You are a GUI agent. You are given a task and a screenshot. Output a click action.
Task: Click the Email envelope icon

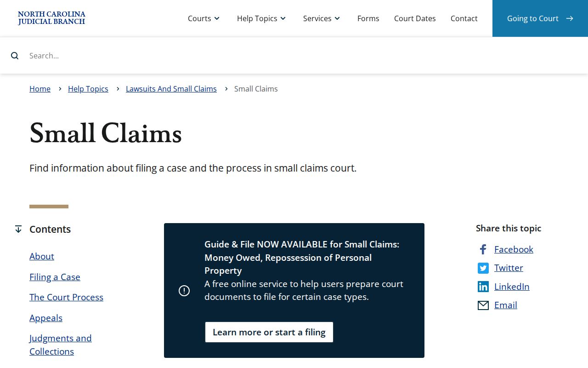[x=483, y=305]
